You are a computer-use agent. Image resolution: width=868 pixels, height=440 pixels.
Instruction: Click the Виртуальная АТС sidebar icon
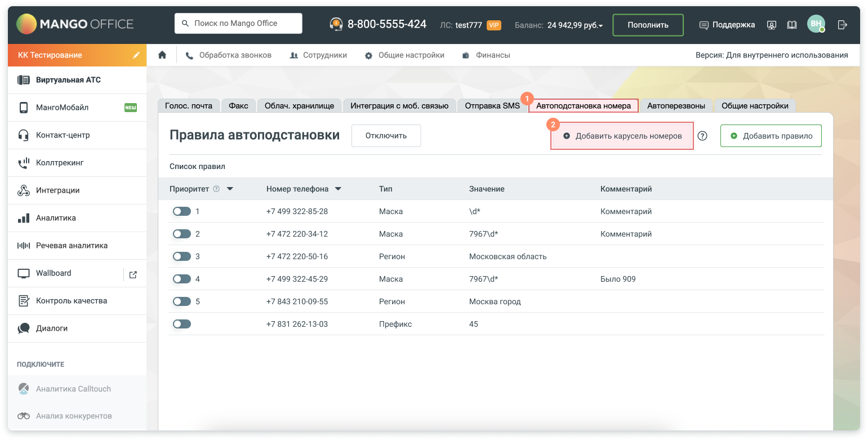coord(24,80)
